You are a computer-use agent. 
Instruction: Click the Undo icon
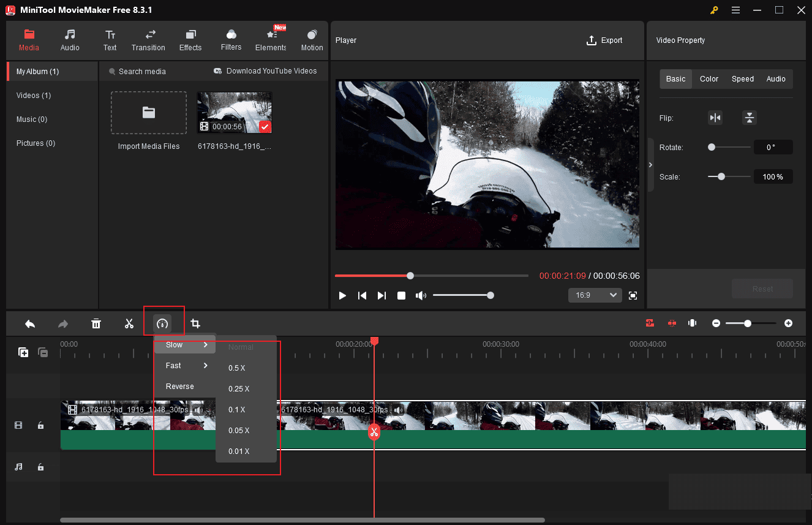[30, 323]
